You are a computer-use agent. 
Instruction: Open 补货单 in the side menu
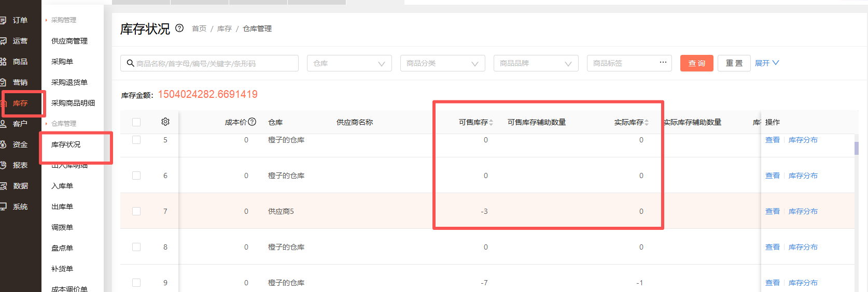tap(62, 269)
